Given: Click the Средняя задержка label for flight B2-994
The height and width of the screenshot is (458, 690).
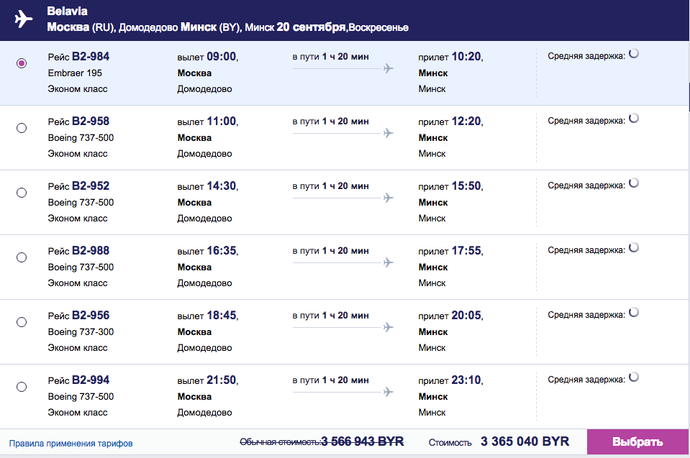Looking at the screenshot, I should point(586,380).
